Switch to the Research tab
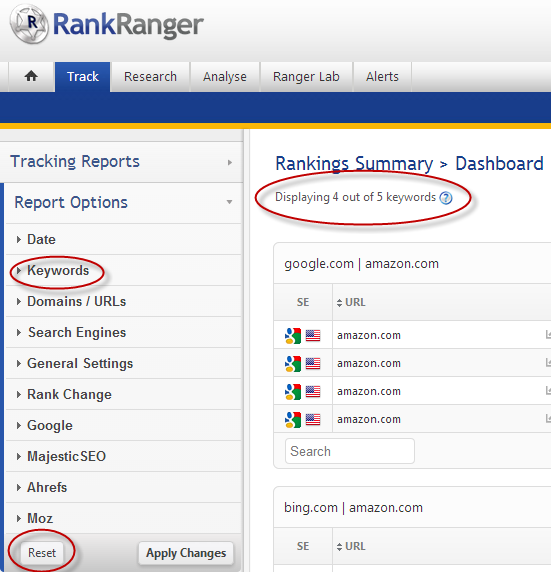The height and width of the screenshot is (572, 551). coord(150,77)
